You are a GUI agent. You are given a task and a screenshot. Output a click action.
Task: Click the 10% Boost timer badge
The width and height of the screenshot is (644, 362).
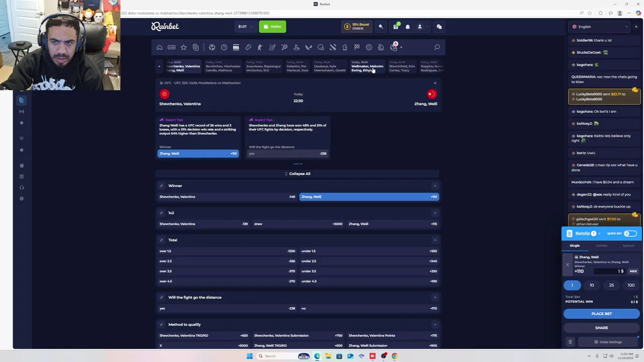[x=357, y=27]
